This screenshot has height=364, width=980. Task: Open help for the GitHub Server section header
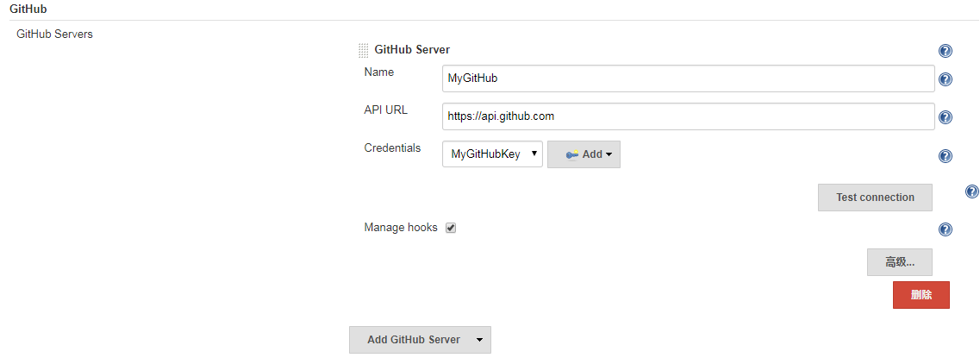(946, 51)
